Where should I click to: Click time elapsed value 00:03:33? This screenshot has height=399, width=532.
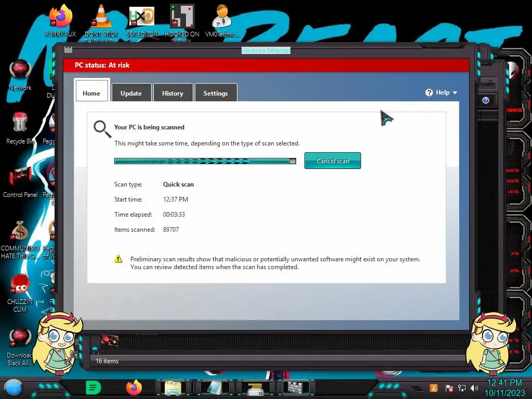point(174,215)
